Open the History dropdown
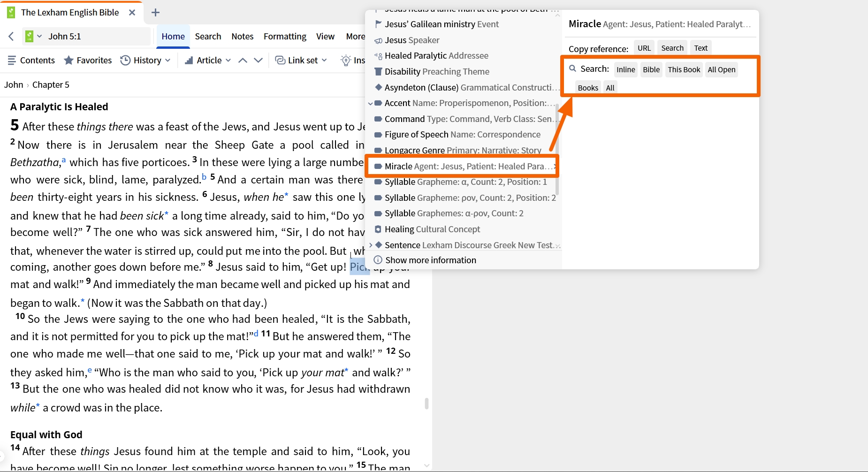This screenshot has width=868, height=472. (x=145, y=60)
